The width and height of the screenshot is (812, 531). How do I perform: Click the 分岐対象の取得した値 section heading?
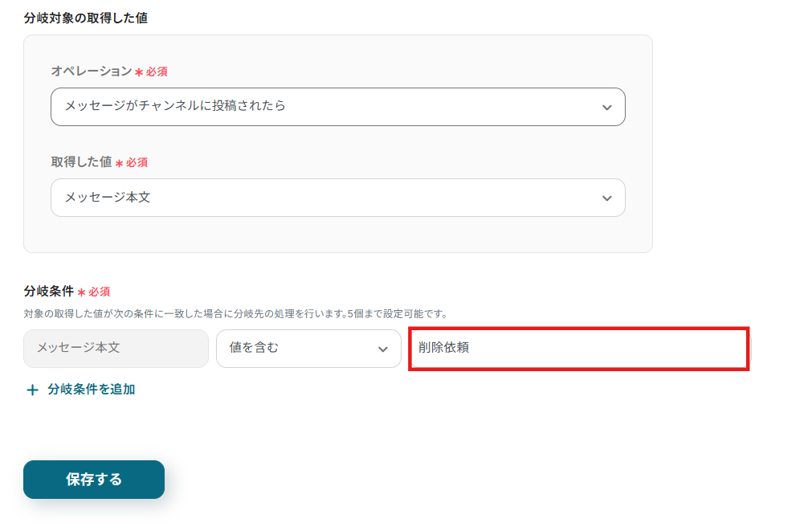point(85,18)
